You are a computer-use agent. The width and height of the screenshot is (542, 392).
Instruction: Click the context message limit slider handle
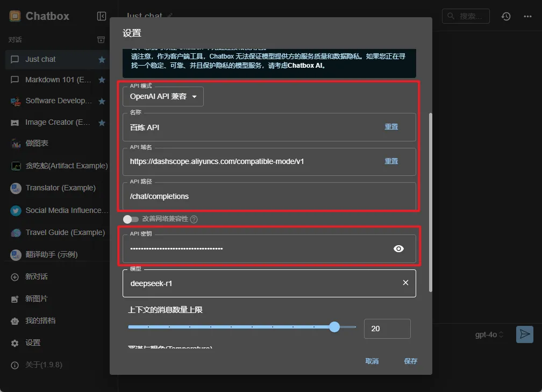[334, 327]
